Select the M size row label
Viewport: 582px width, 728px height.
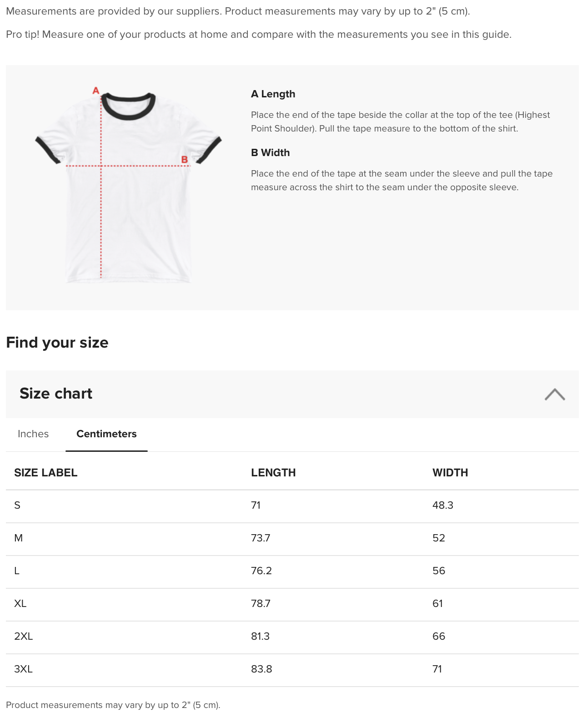coord(19,538)
